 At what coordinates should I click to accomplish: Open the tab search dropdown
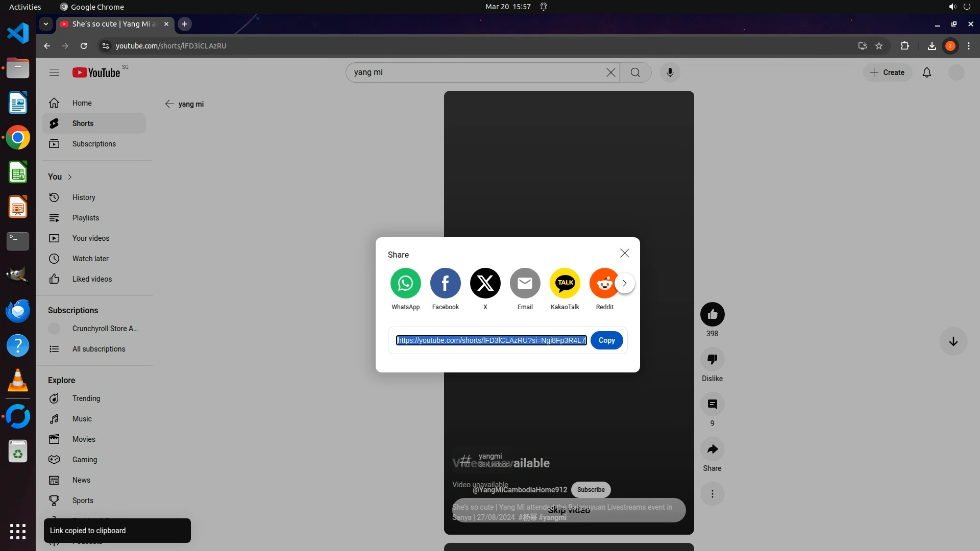(46, 24)
